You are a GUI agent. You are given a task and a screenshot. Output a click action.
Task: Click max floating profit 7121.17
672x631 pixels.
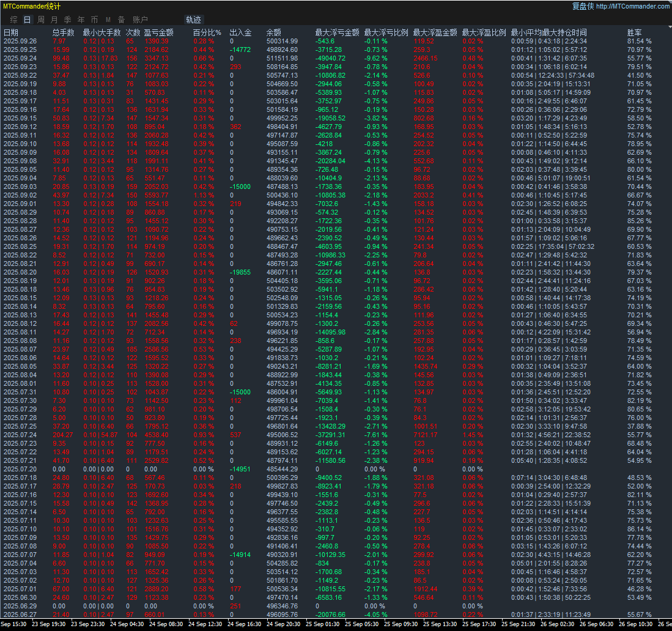click(x=426, y=435)
